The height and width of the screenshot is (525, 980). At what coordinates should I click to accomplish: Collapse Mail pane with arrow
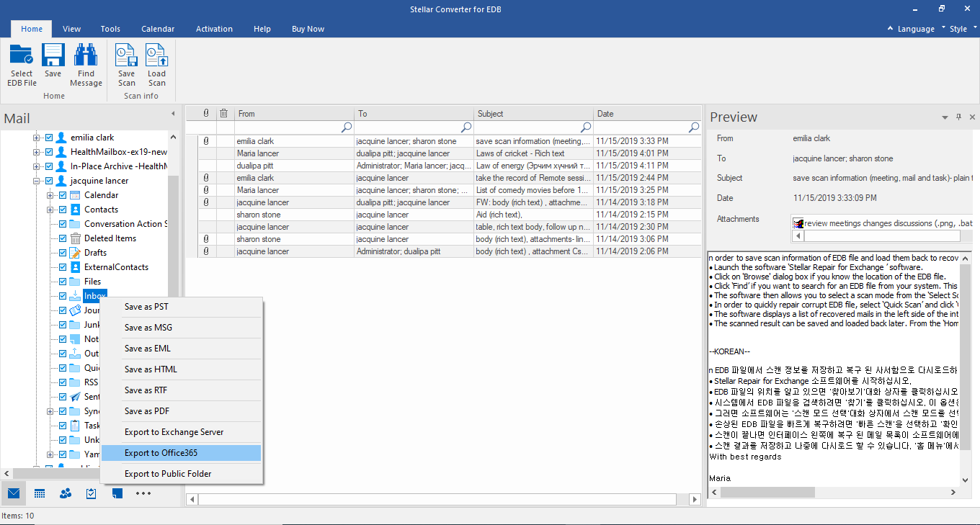[x=173, y=114]
